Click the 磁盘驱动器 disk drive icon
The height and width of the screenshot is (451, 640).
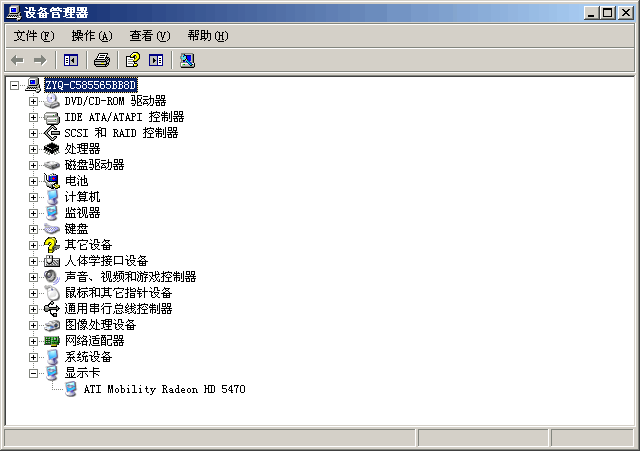click(x=52, y=165)
